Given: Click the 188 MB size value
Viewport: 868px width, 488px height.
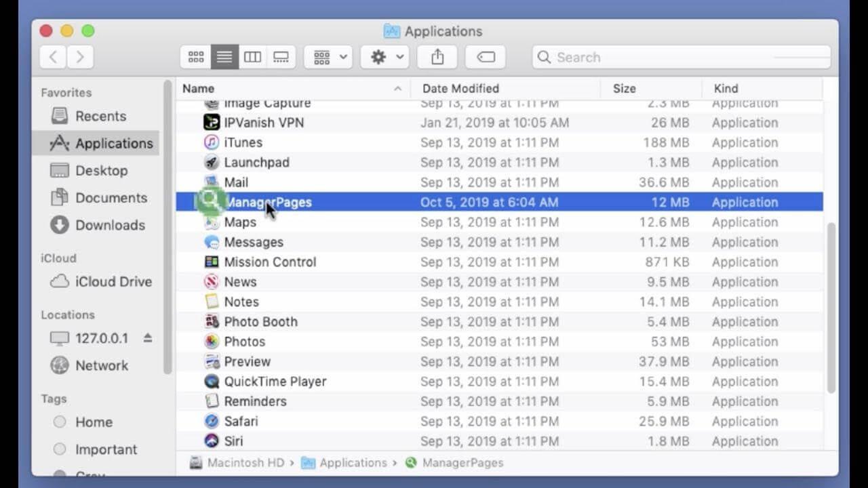Looking at the screenshot, I should (666, 142).
